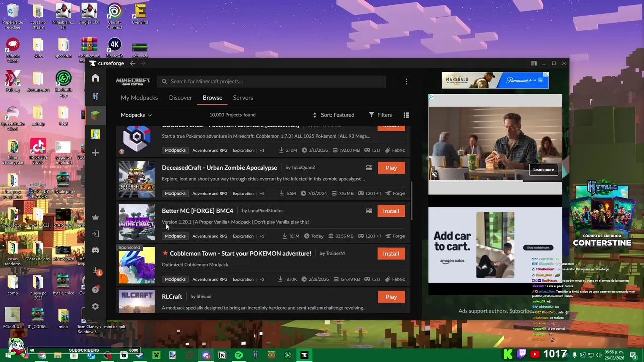Open the Filters panel

click(380, 115)
